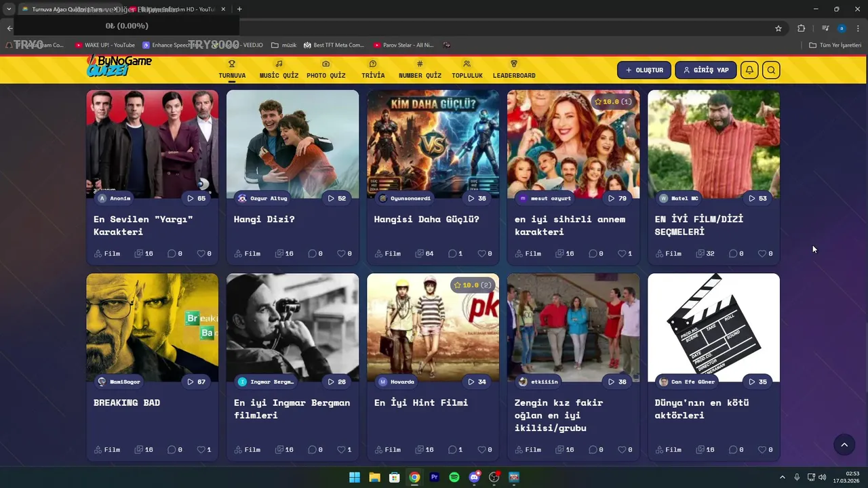The image size is (868, 488).
Task: Open the Number Quiz tab
Action: (420, 69)
